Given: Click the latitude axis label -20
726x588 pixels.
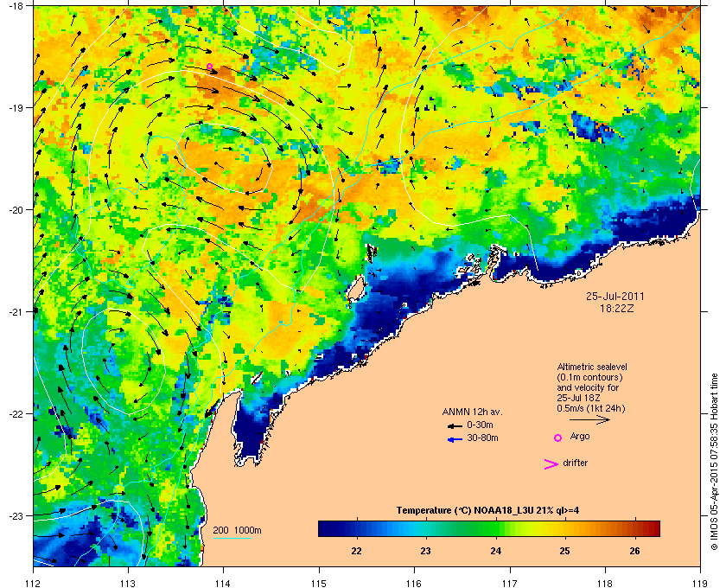Looking at the screenshot, I should point(16,210).
